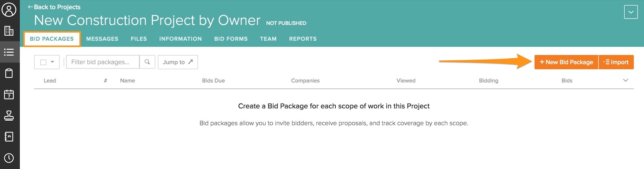Open the stamp icon in sidebar
The width and height of the screenshot is (644, 169).
click(9, 115)
